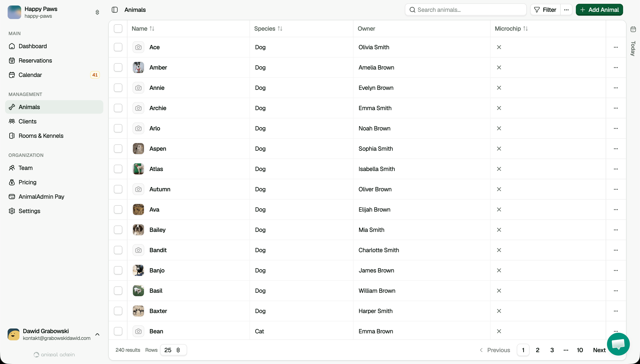
Task: Check the box for Amber
Action: coord(118,67)
